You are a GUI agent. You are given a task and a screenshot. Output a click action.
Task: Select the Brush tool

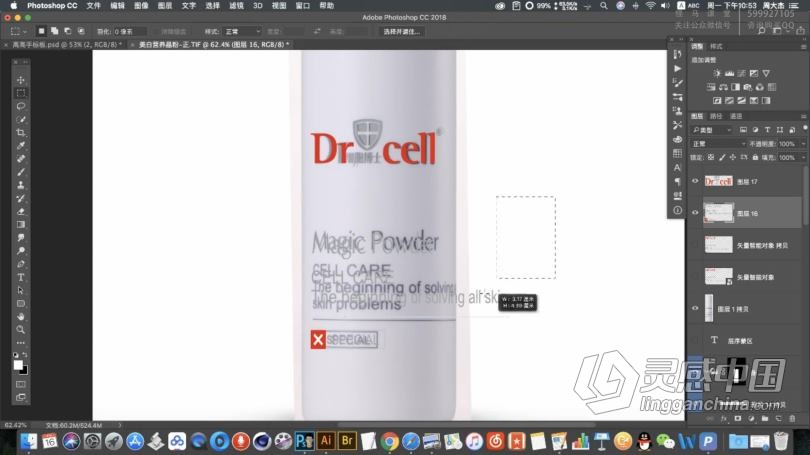21,172
